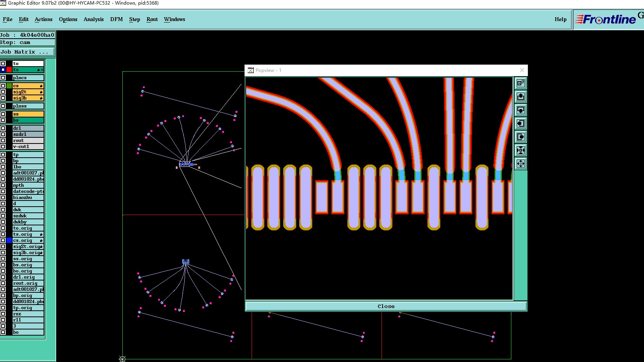Screen dimensions: 644x362
Task: Open the Step menu
Action: tap(135, 19)
